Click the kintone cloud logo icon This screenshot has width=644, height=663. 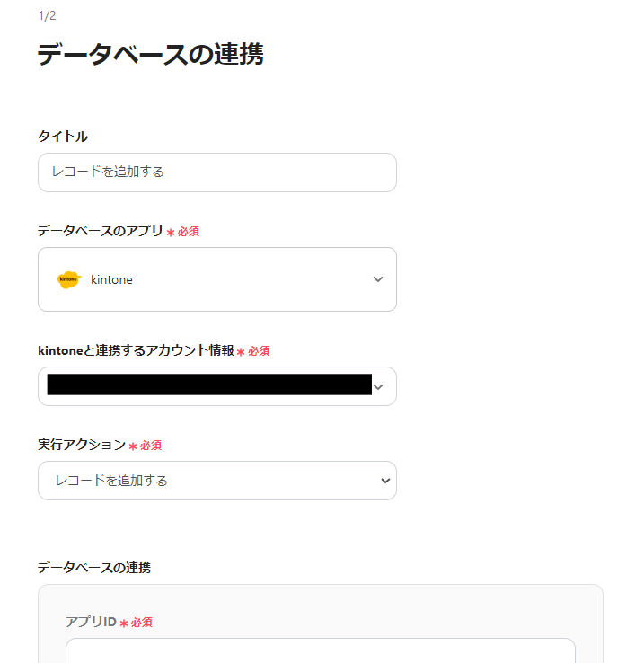coord(68,279)
